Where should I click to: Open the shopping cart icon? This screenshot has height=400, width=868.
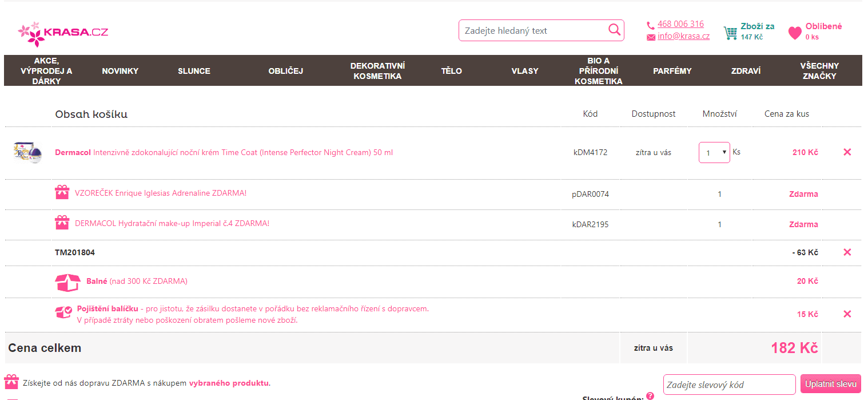click(730, 33)
